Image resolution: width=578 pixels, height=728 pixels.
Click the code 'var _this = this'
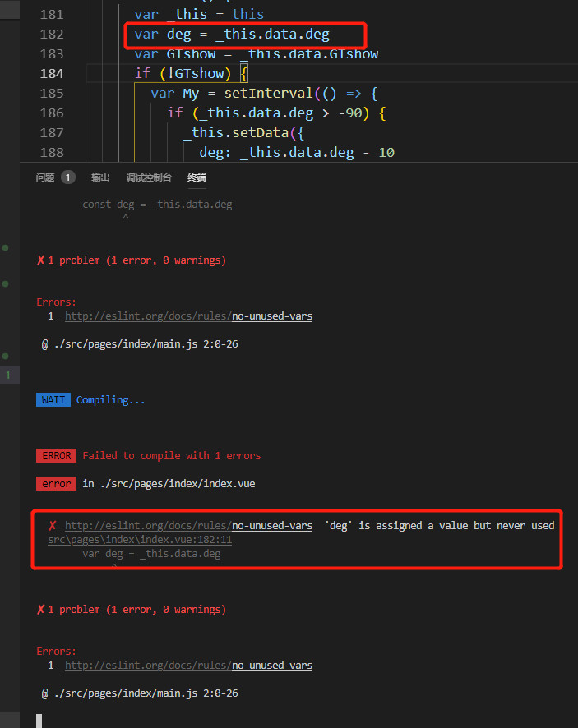[x=199, y=15]
